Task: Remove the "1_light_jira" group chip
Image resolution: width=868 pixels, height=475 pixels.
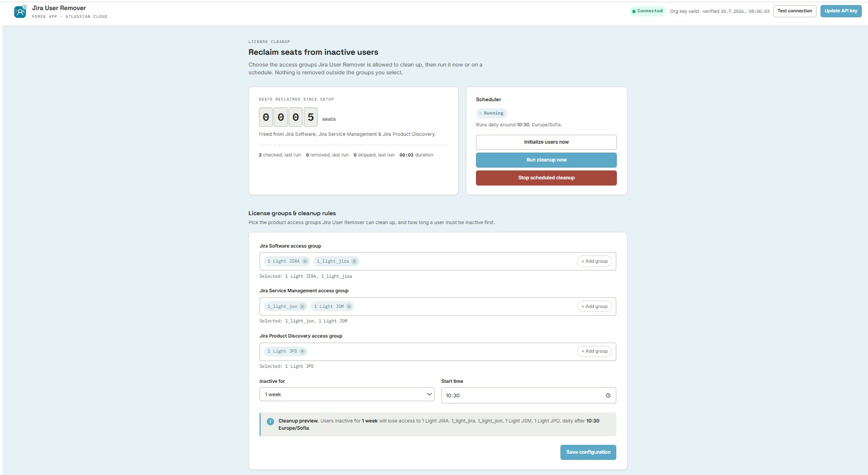Action: click(x=354, y=261)
